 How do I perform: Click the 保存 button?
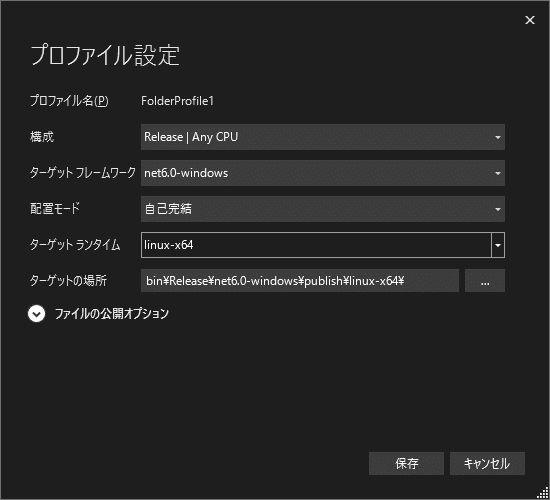pos(406,464)
